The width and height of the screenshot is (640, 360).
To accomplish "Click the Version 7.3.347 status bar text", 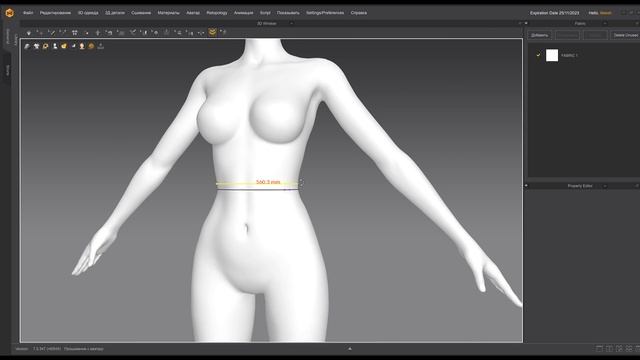I will (x=38, y=349).
